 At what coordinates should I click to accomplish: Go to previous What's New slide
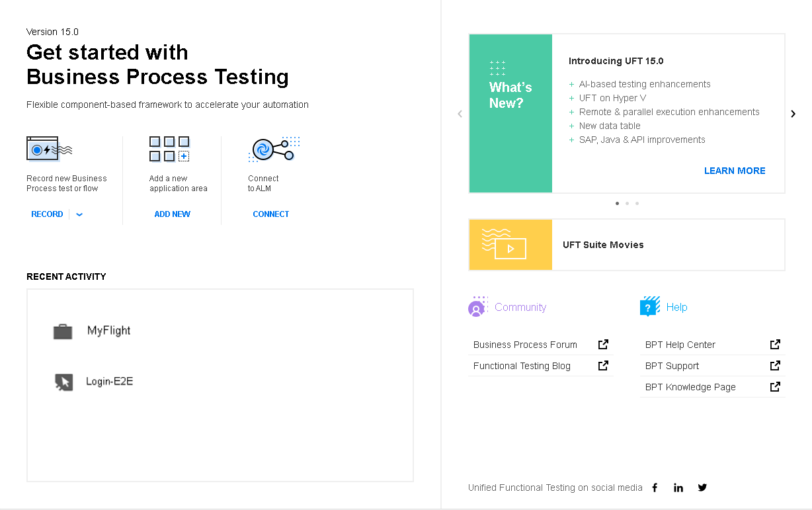click(x=460, y=114)
